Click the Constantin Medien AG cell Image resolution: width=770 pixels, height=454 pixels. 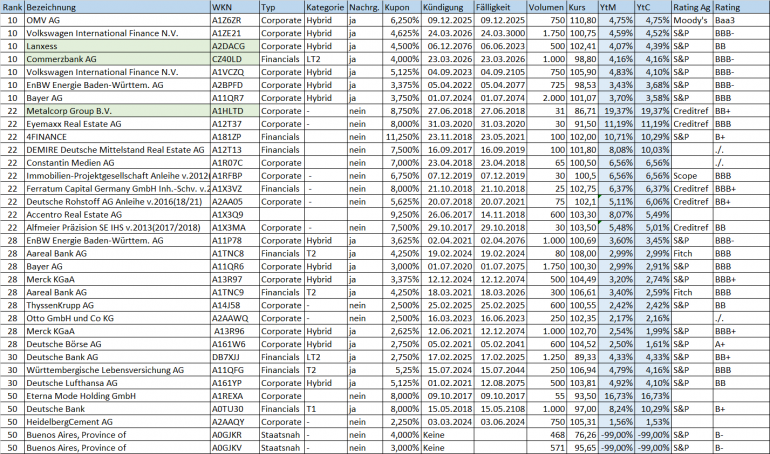(117, 162)
